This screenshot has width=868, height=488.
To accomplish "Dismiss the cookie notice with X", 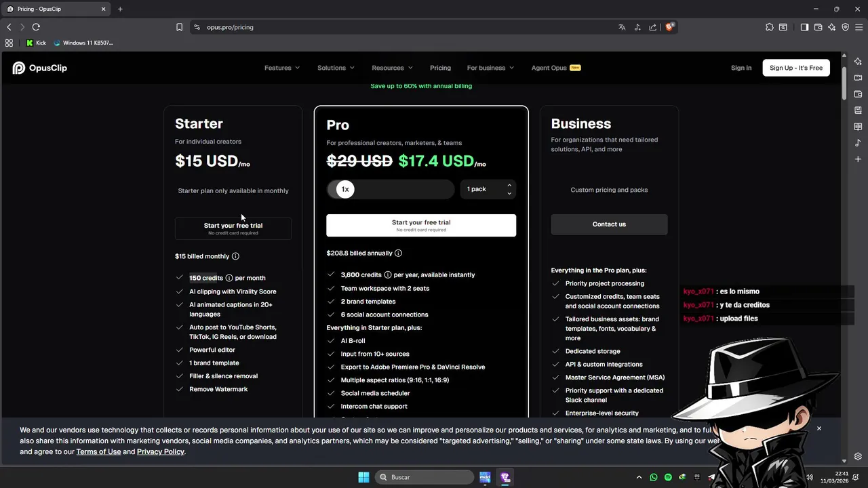I will point(819,428).
